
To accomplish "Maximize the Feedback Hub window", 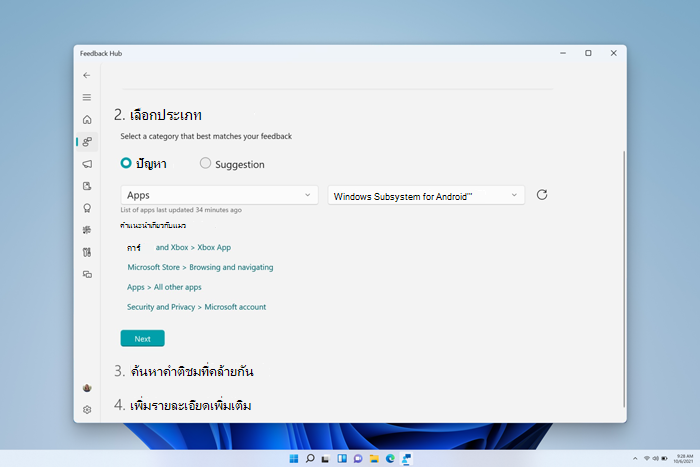I will [588, 53].
